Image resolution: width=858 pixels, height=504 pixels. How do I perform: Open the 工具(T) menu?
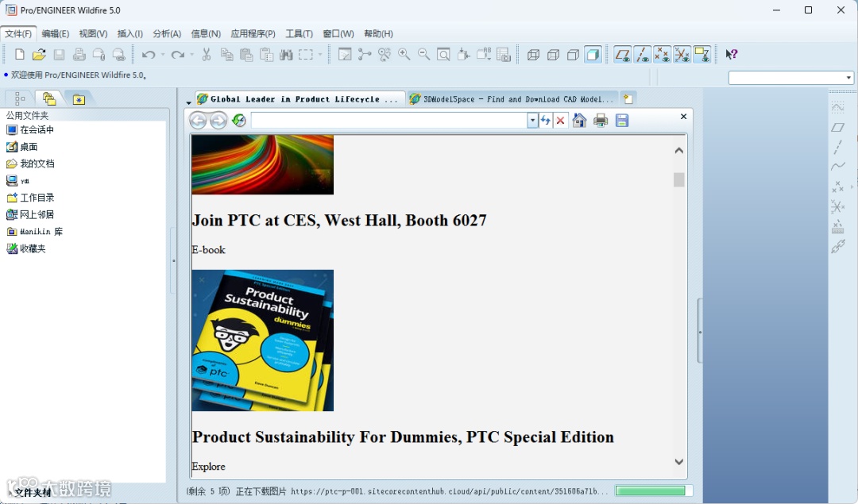299,33
